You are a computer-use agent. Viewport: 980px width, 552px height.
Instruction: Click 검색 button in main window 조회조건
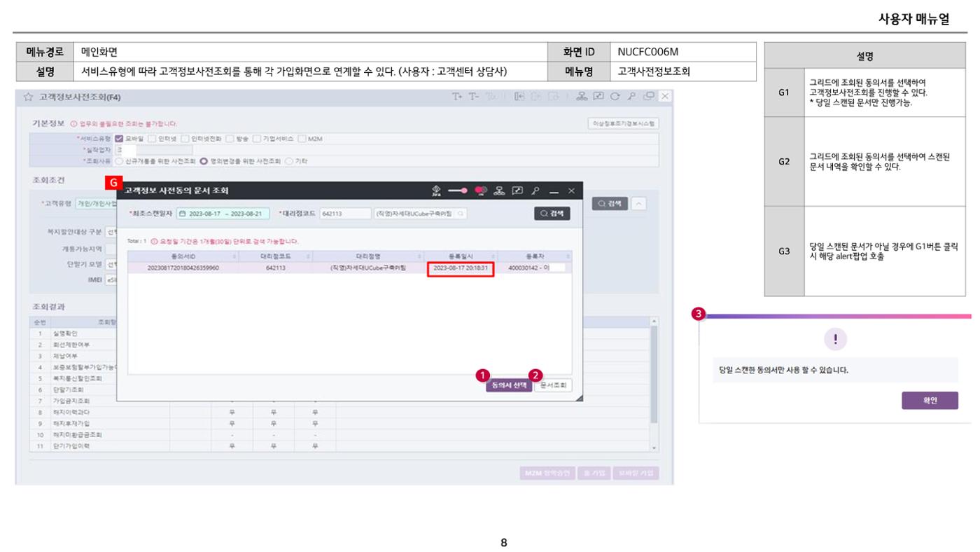tap(610, 203)
